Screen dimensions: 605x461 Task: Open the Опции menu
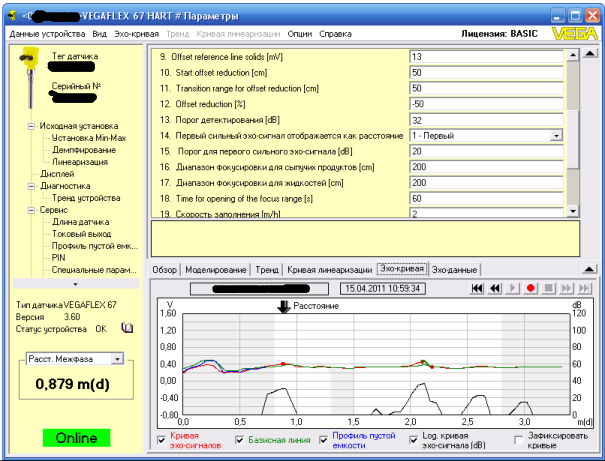[x=300, y=34]
